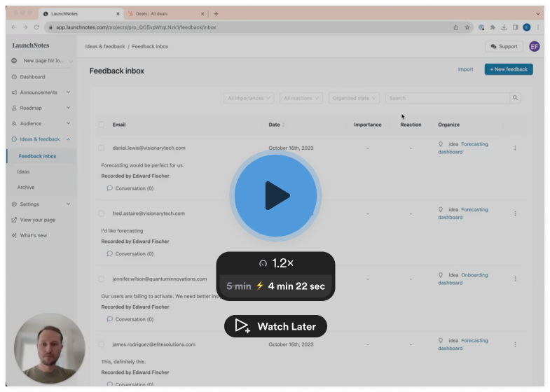This screenshot has height=392, width=550.
Task: Open the All importances dropdown
Action: pyautogui.click(x=249, y=98)
